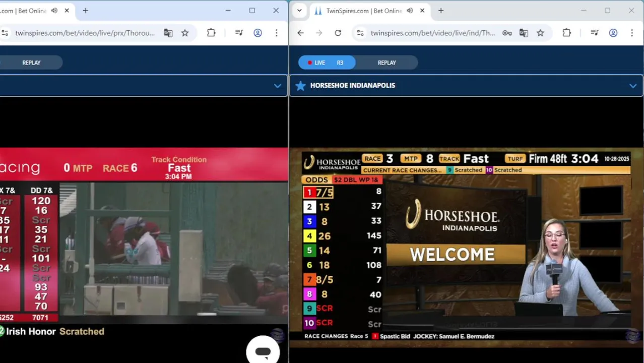The image size is (644, 363).
Task: Go forward in the right window
Action: (319, 33)
